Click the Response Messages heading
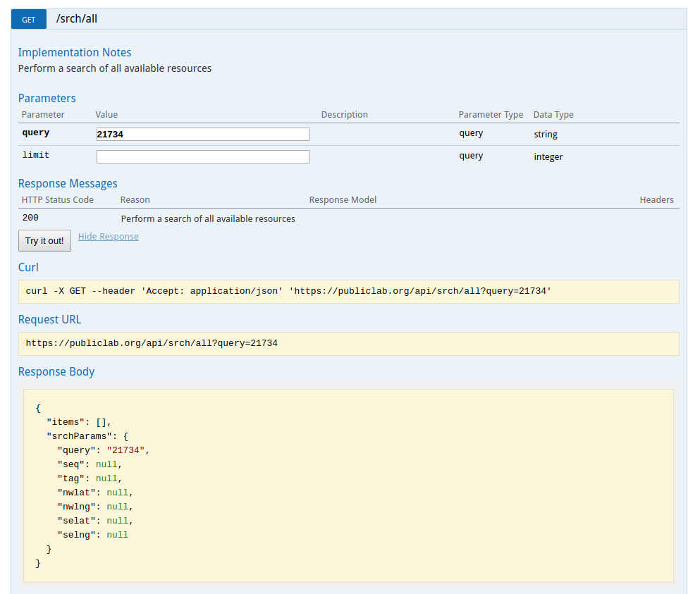 (x=68, y=183)
